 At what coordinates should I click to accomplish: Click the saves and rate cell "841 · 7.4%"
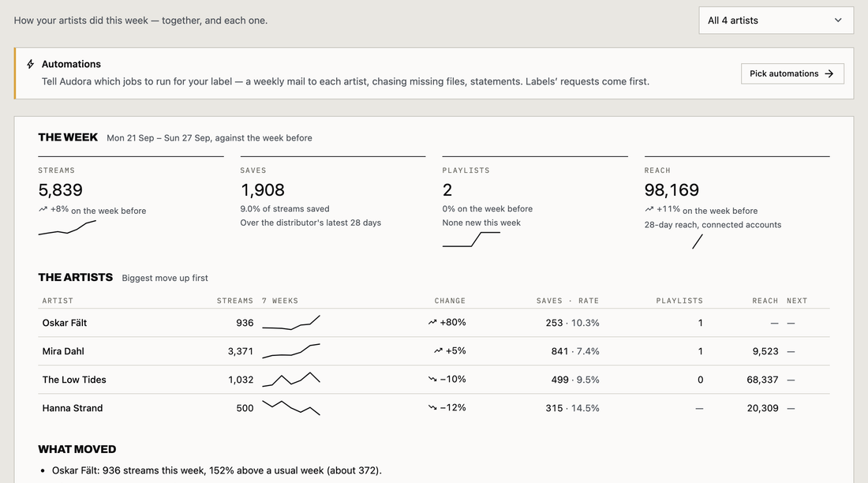point(575,351)
